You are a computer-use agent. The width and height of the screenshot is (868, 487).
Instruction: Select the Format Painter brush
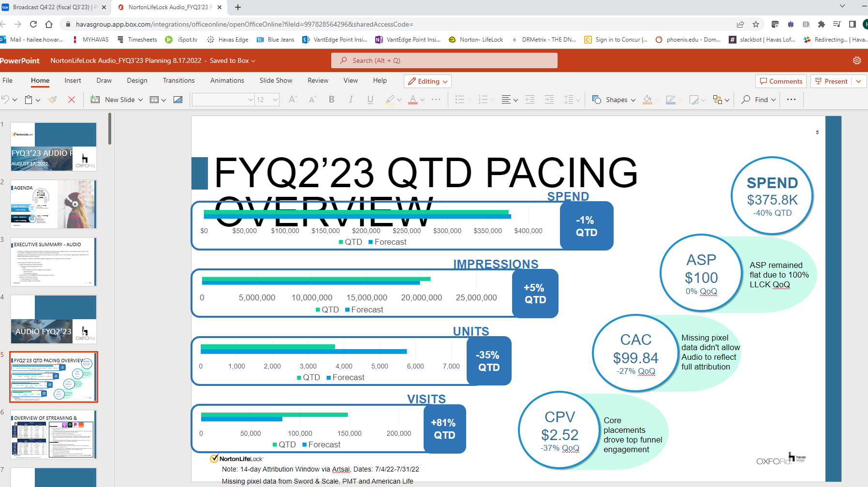tap(53, 100)
